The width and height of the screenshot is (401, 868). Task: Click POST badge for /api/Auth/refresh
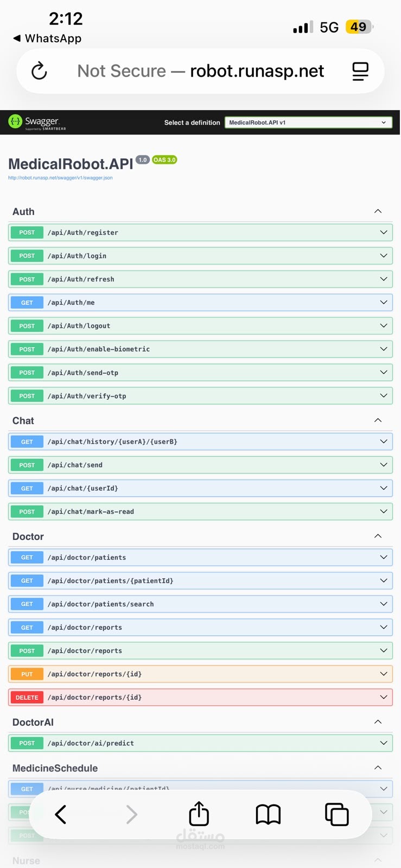[27, 279]
